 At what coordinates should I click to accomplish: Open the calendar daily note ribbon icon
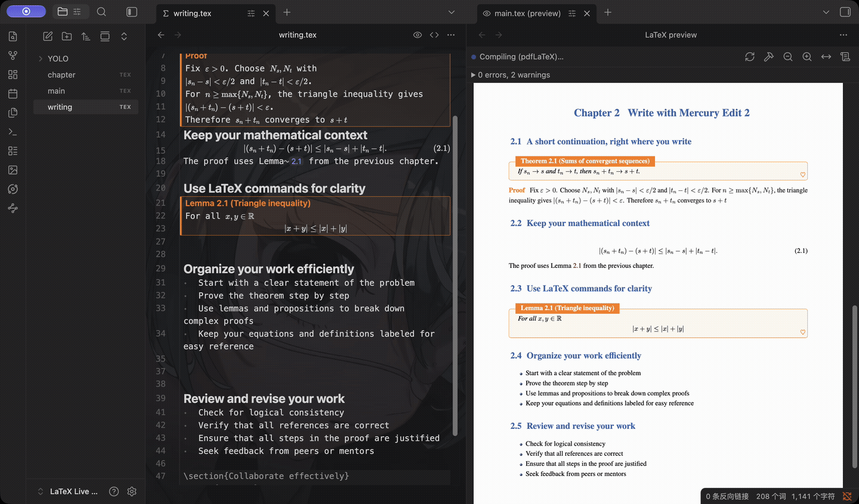pos(13,94)
